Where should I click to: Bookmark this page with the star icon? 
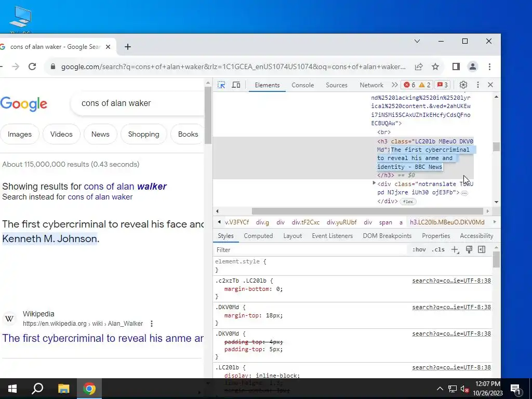tap(435, 66)
